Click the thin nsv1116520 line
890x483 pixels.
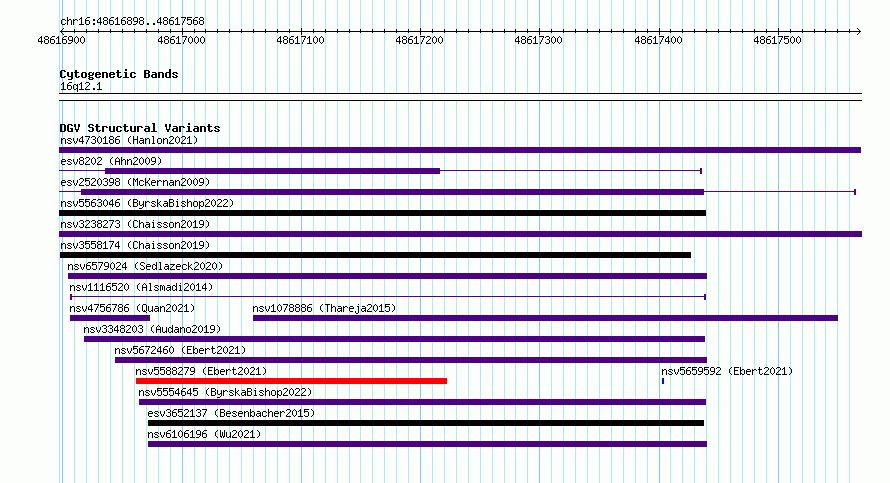click(x=388, y=297)
